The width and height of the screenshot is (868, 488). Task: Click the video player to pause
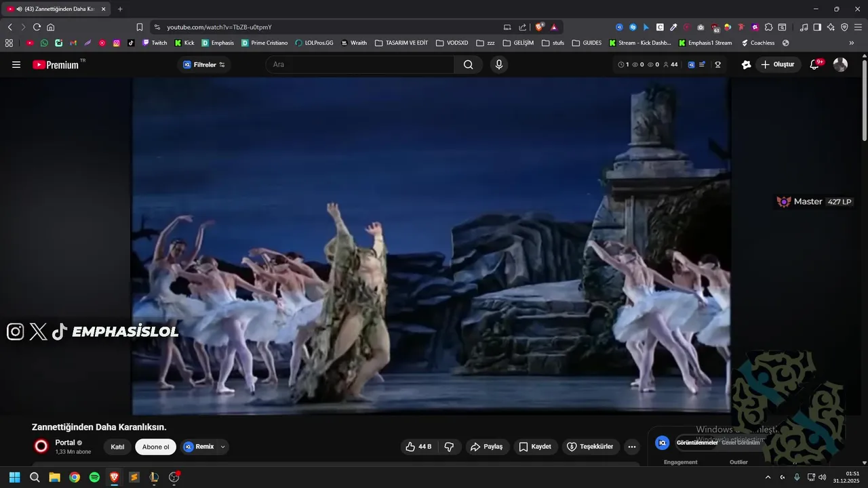pos(431,245)
